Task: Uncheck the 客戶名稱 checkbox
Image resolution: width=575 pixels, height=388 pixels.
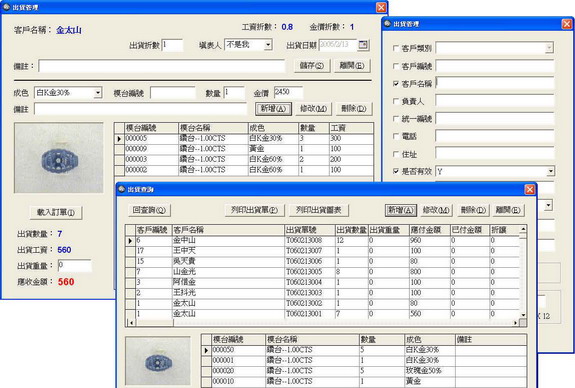Action: [396, 84]
